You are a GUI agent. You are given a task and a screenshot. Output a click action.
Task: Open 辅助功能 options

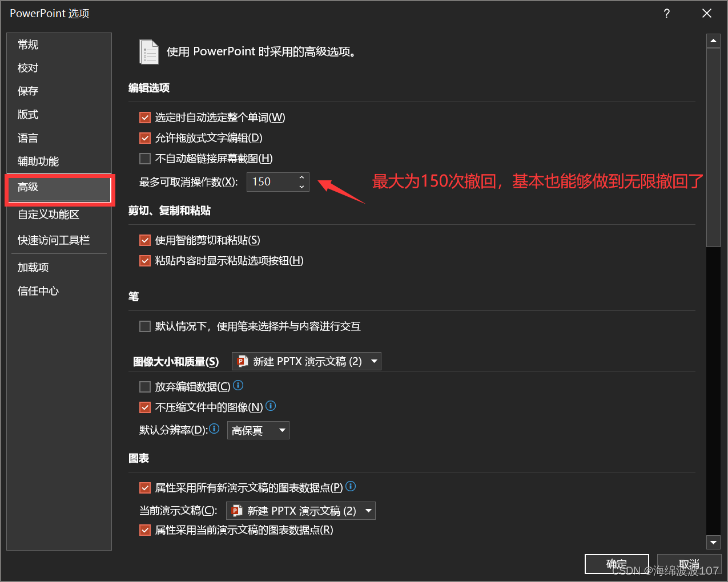(59, 161)
